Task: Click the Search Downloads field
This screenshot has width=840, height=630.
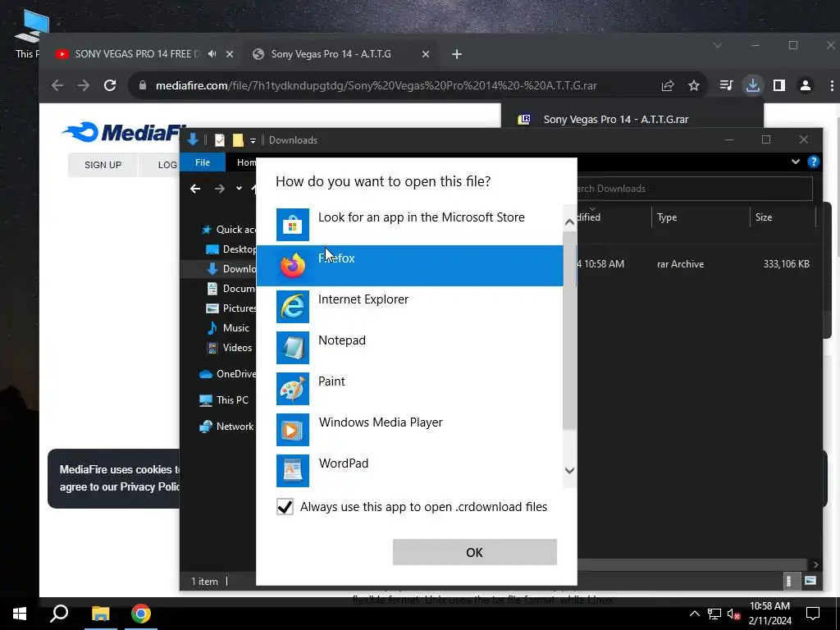Action: pyautogui.click(x=695, y=189)
